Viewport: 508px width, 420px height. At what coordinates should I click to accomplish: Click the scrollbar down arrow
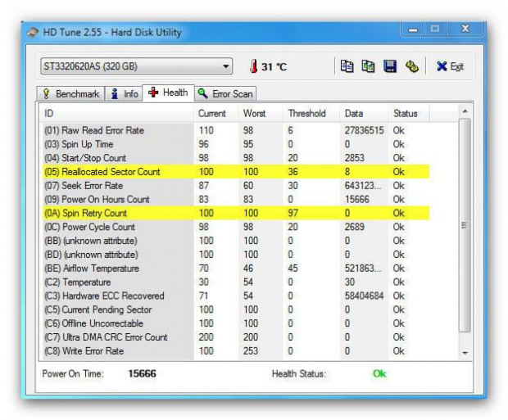(465, 353)
